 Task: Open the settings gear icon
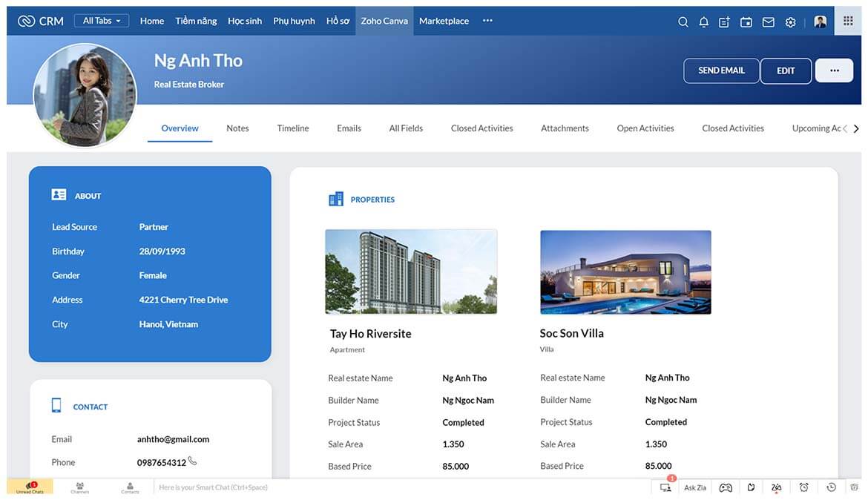pyautogui.click(x=790, y=22)
